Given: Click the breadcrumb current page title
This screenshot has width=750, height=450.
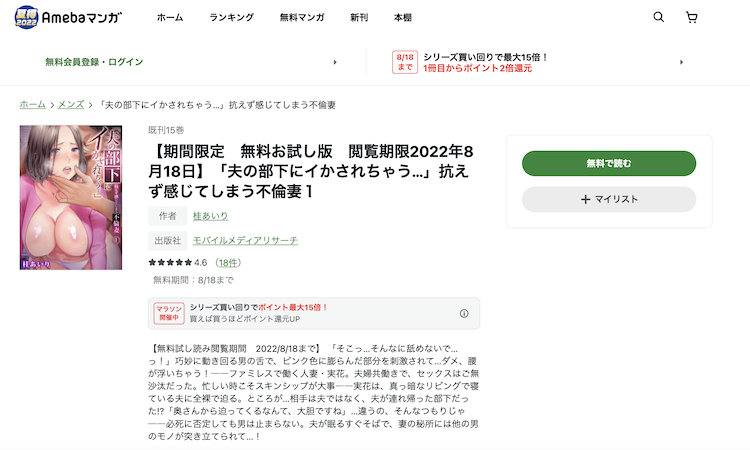Looking at the screenshot, I should tap(216, 104).
